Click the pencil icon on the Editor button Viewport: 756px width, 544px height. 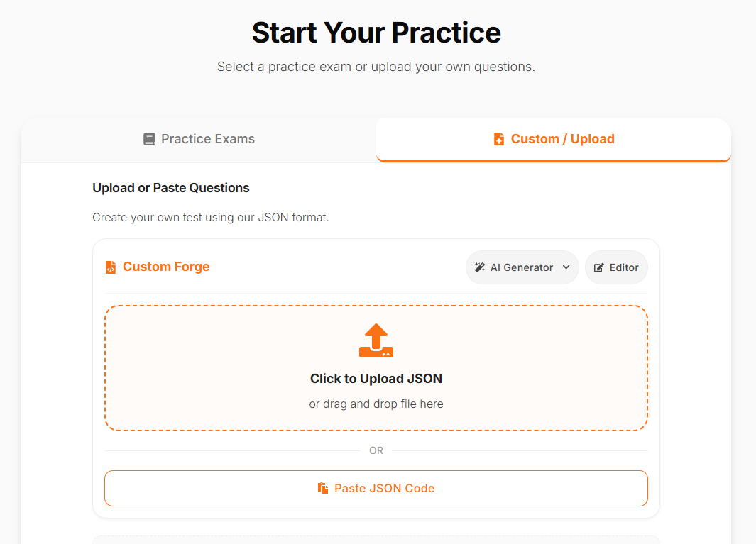point(598,267)
